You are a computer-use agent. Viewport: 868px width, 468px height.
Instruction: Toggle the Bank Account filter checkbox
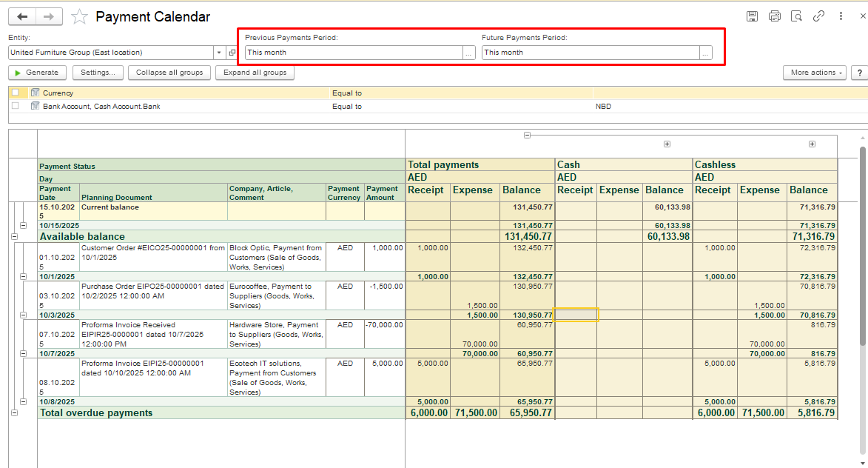[16, 106]
